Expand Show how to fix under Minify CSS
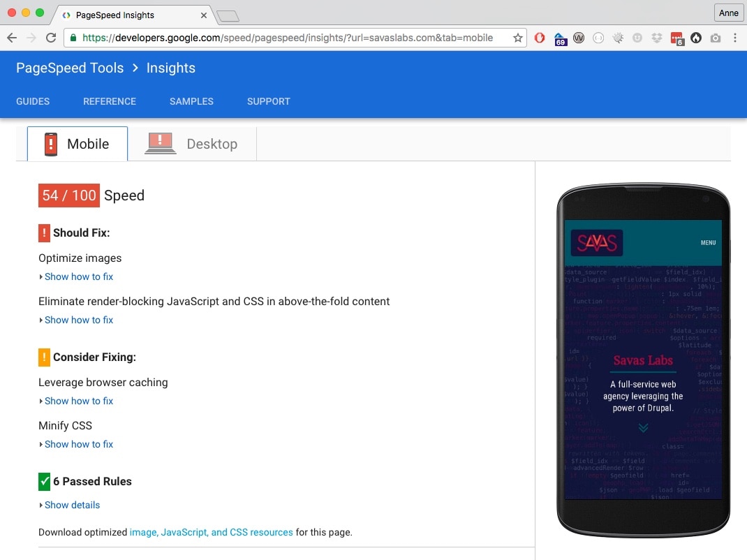This screenshot has width=747, height=560. (79, 444)
